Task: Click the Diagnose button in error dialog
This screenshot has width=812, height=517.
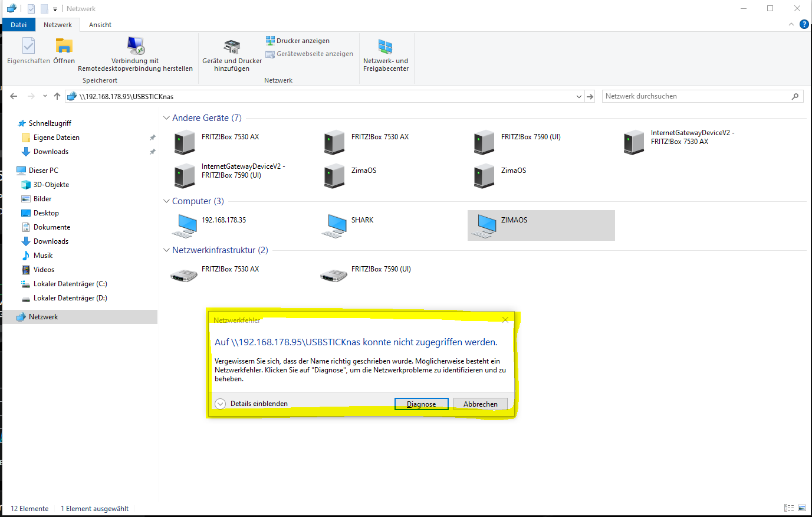Action: click(422, 404)
